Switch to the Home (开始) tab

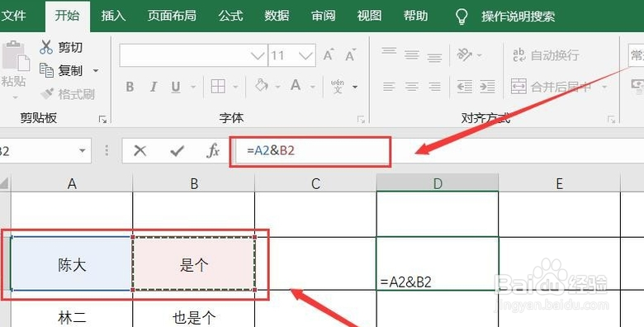(x=68, y=16)
